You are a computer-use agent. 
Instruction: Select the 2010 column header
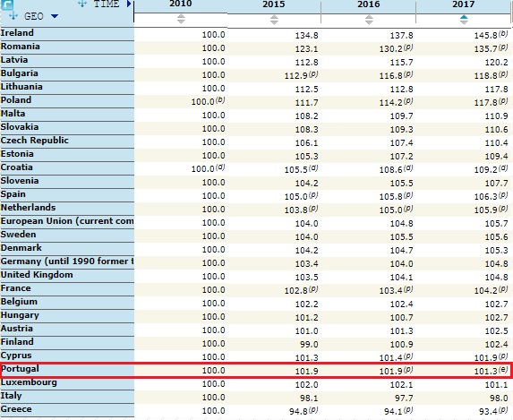(x=181, y=4)
